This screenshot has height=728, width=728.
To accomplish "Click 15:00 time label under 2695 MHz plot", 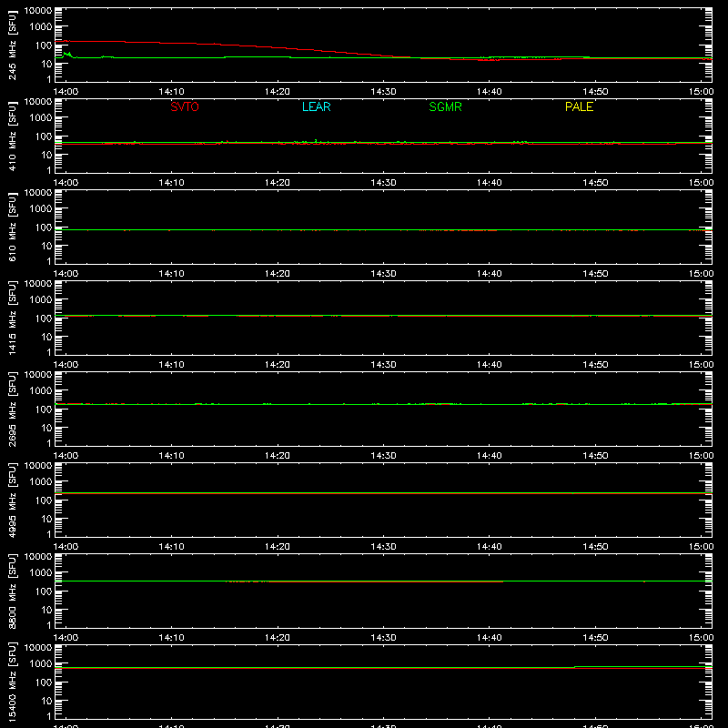I will coord(701,456).
